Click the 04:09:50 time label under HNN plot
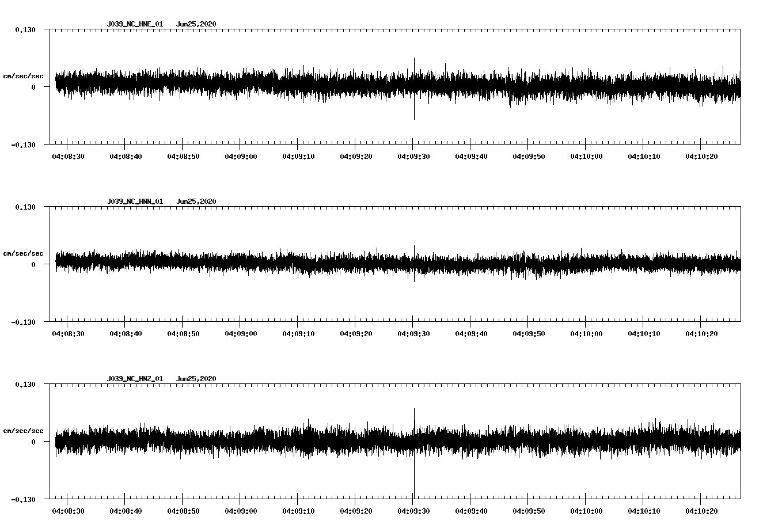782x532 pixels. 529,333
